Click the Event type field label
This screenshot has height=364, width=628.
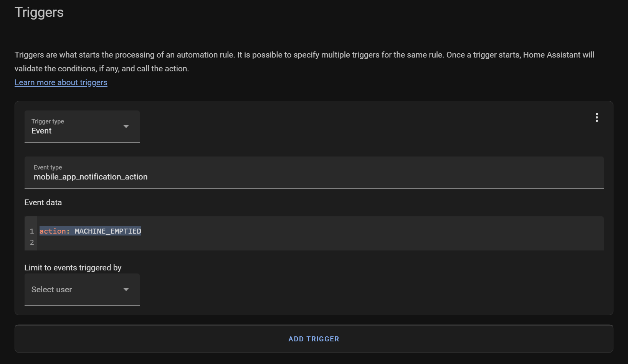[48, 167]
